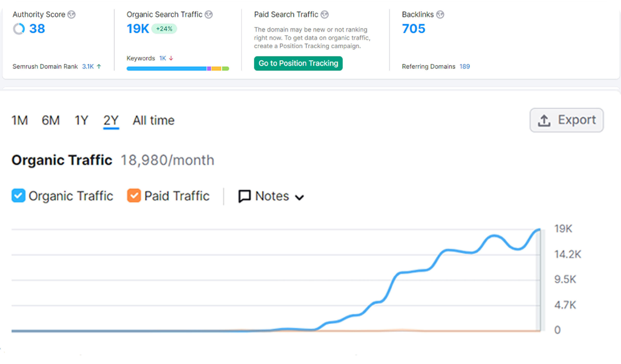This screenshot has width=621, height=364.
Task: Click the globe icon beside Authority Score
Action: (72, 15)
